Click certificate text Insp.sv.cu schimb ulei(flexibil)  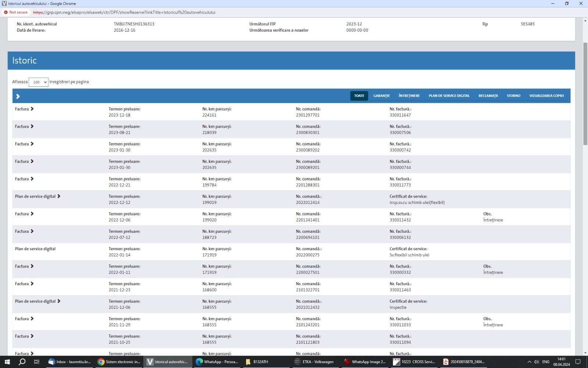[417, 202]
